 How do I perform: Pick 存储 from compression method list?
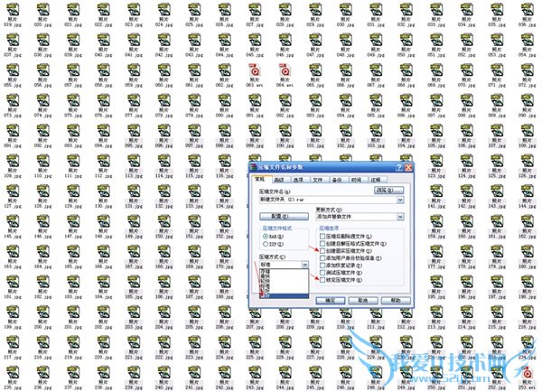point(284,271)
